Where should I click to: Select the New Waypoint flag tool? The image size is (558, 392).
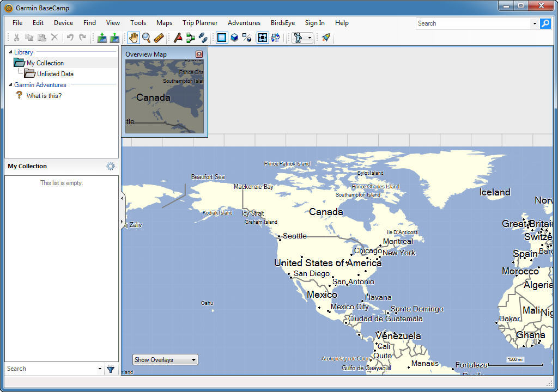tap(178, 38)
